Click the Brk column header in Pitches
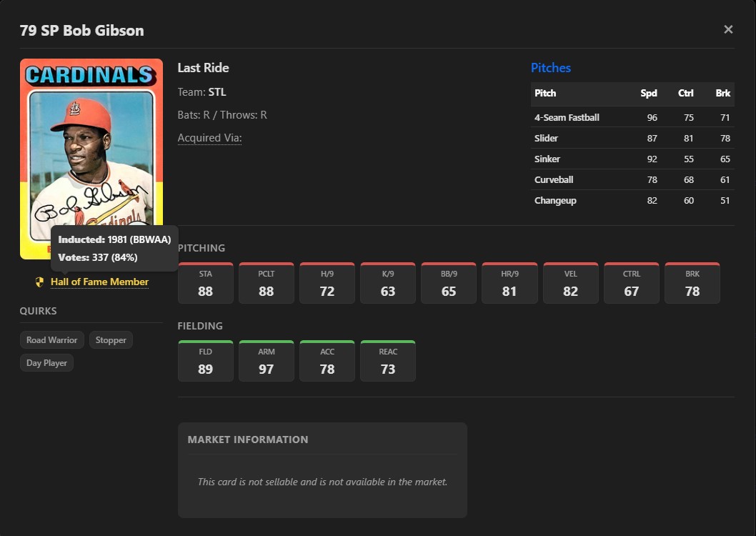Screen dimensions: 756x536 tap(722, 93)
